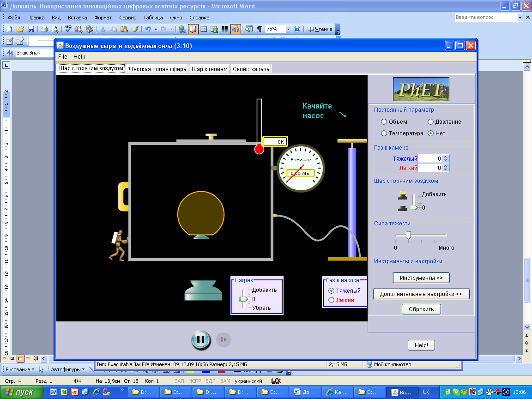Choose Лёгкий gas in pump
This screenshot has width=532, height=399.
[x=332, y=300]
